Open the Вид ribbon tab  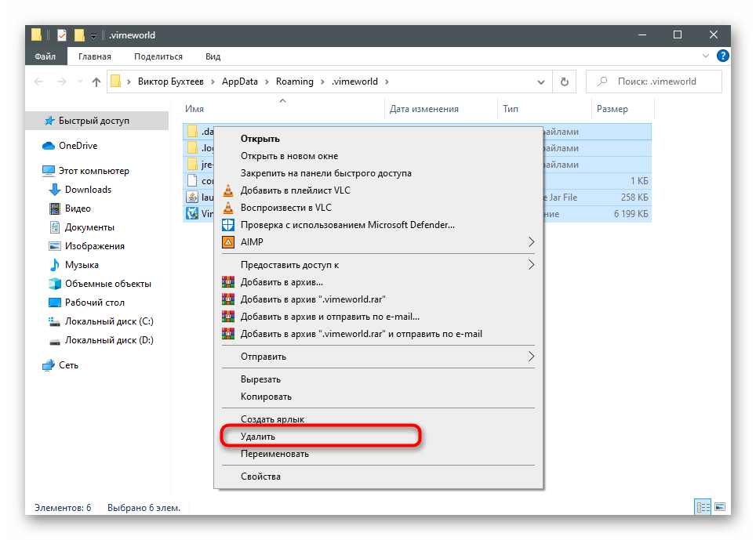pos(213,56)
